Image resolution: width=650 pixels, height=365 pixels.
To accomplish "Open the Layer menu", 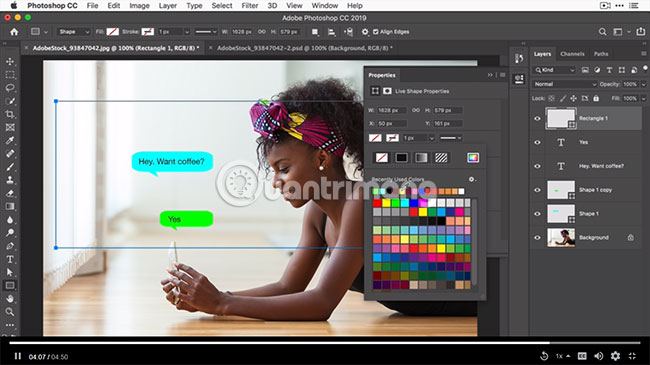I will coord(168,6).
